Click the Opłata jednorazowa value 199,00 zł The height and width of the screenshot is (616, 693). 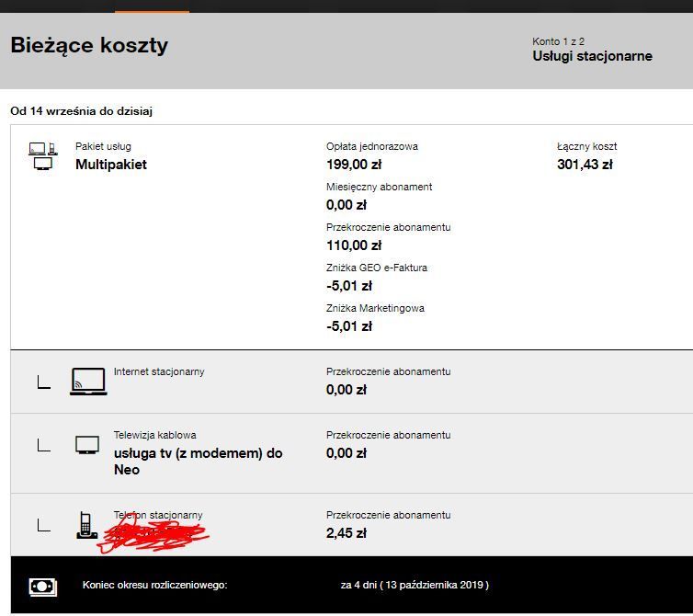(354, 165)
